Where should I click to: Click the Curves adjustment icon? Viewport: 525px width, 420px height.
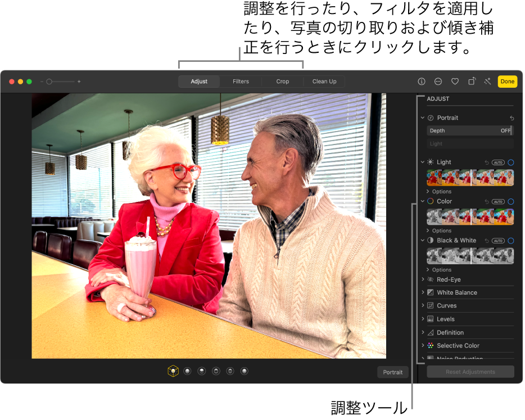click(432, 306)
